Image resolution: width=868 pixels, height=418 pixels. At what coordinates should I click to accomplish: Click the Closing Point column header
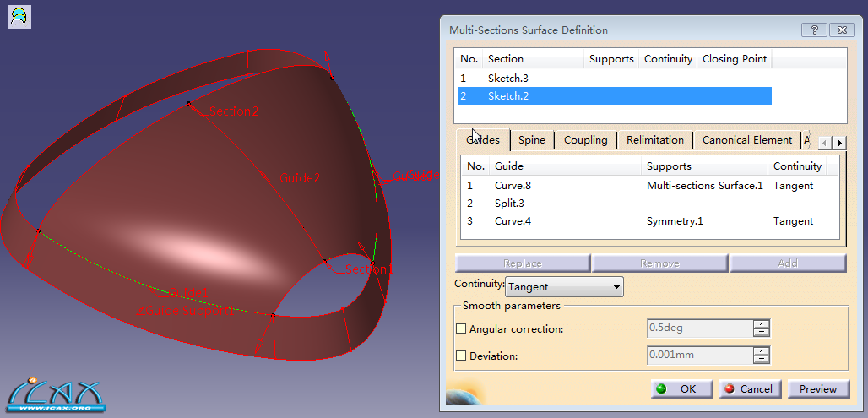pyautogui.click(x=734, y=58)
